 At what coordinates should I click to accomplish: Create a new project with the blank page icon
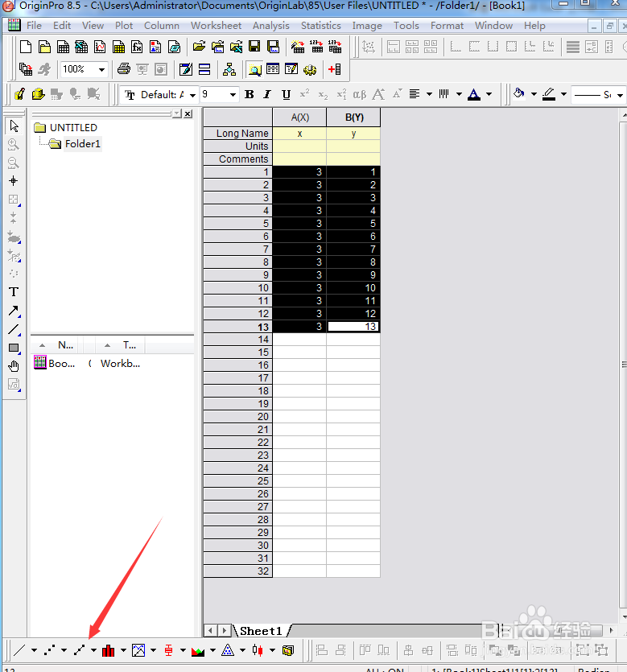(26, 47)
